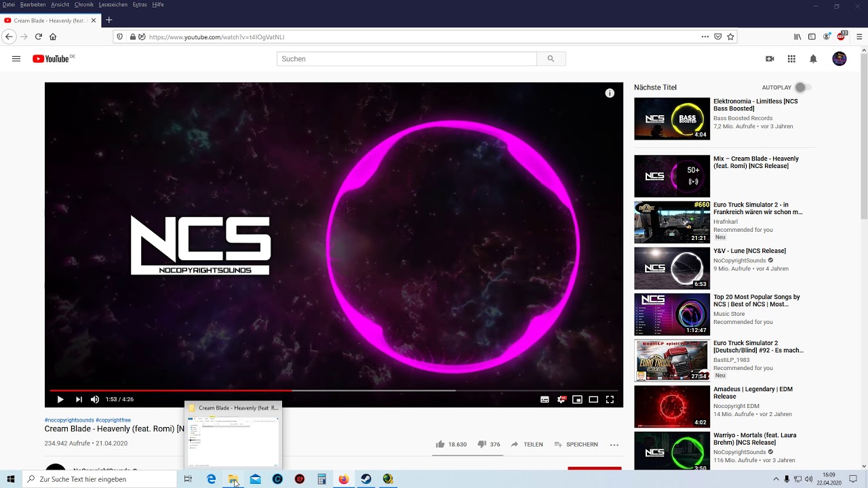Viewport: 868px width, 488px height.
Task: Close the Cream Blade browser tab
Action: (x=94, y=20)
